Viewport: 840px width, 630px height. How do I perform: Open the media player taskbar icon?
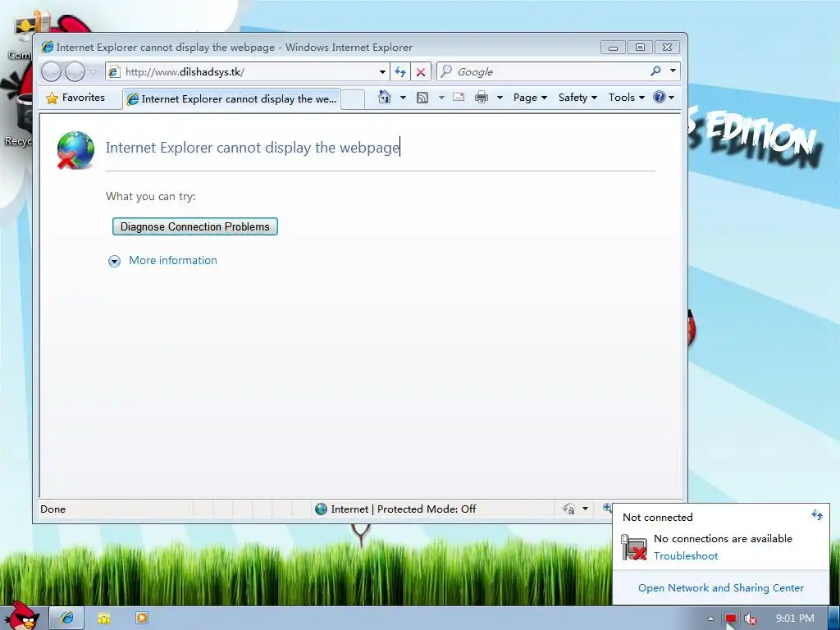tap(141, 618)
